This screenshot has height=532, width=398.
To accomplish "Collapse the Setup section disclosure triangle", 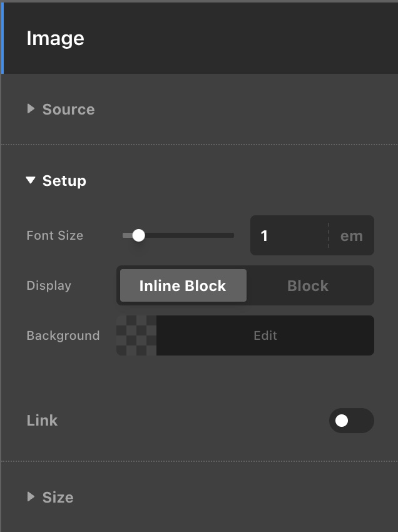I will pyautogui.click(x=31, y=181).
